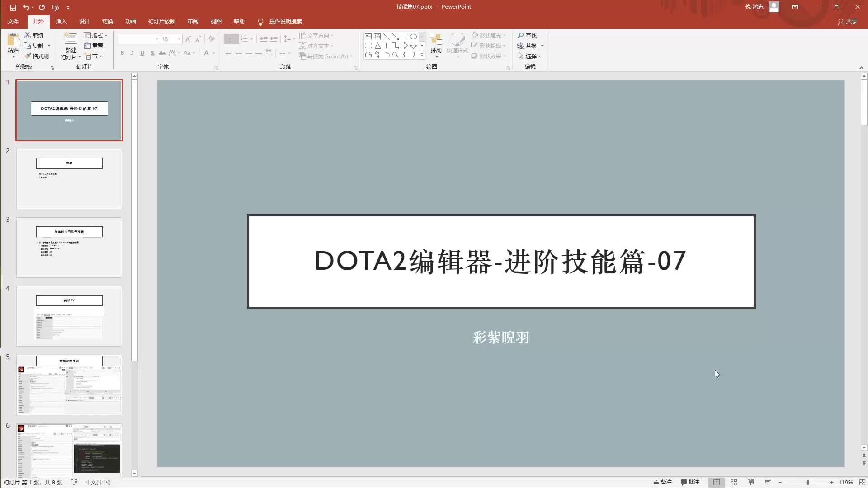Start slideshow from status bar icon
Screen dimensions: 868x488
768,482
